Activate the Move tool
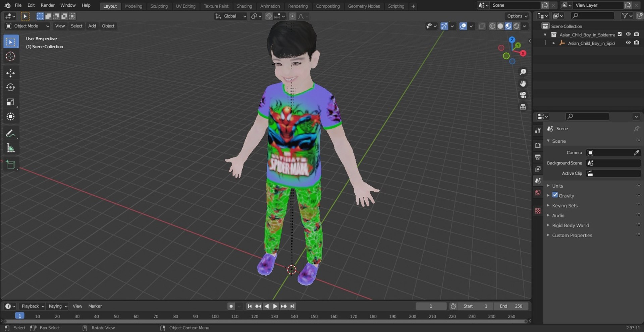644x332 pixels. (x=10, y=73)
